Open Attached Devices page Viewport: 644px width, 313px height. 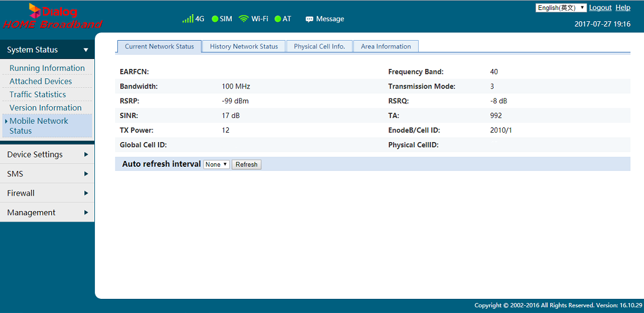[41, 81]
